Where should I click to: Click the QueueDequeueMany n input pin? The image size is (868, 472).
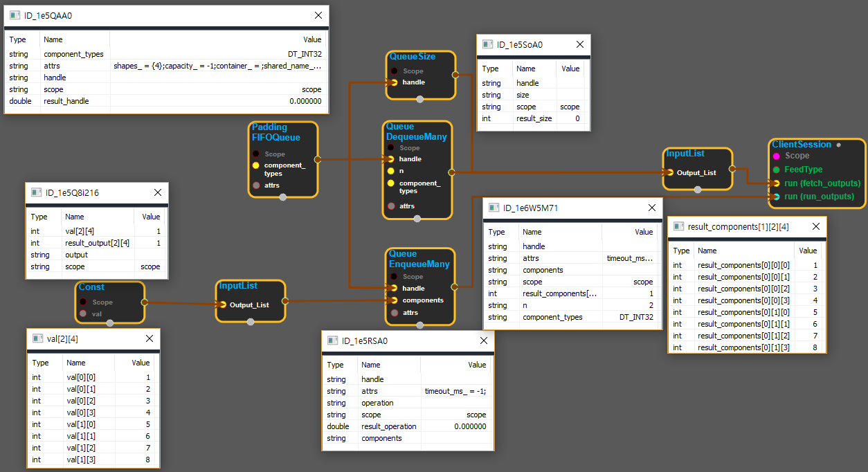[x=391, y=171]
